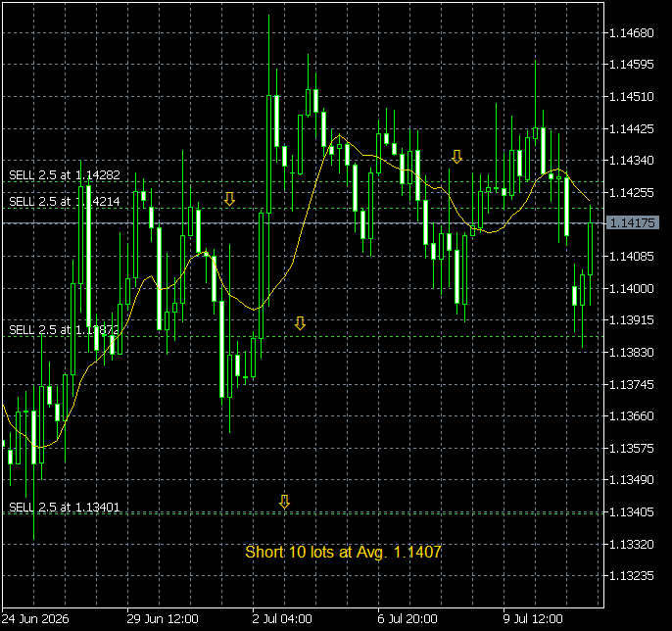Click the 'SELL 2.5 at 1.13401' order label

coord(65,508)
